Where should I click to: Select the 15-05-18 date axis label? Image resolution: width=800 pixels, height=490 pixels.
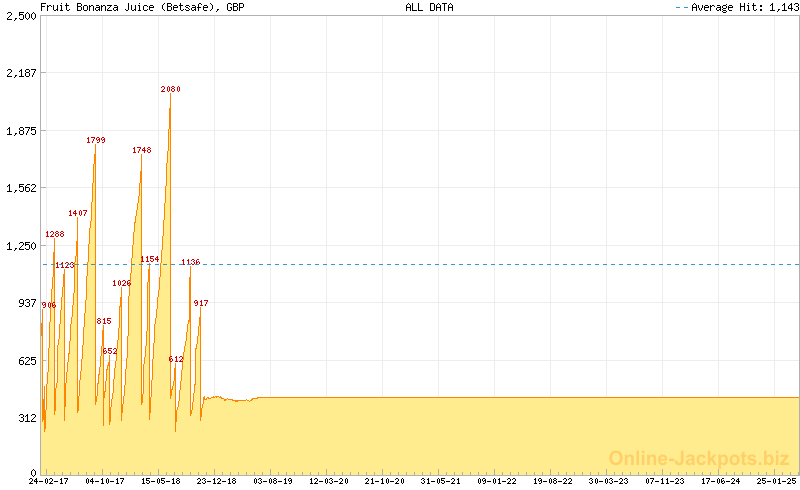click(161, 481)
